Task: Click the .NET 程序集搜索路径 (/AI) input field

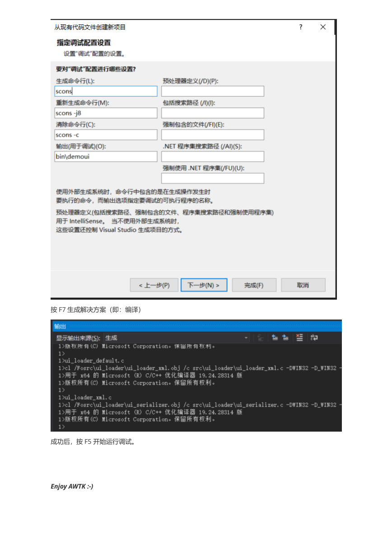Action: point(213,156)
